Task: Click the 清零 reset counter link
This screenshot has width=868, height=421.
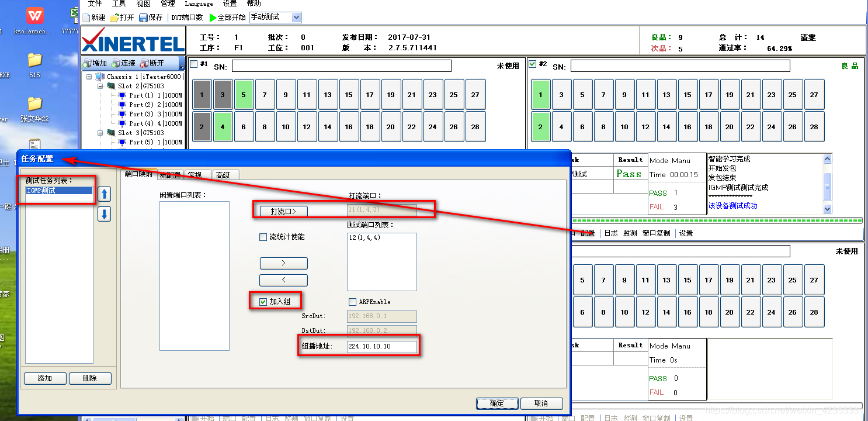Action: point(808,37)
